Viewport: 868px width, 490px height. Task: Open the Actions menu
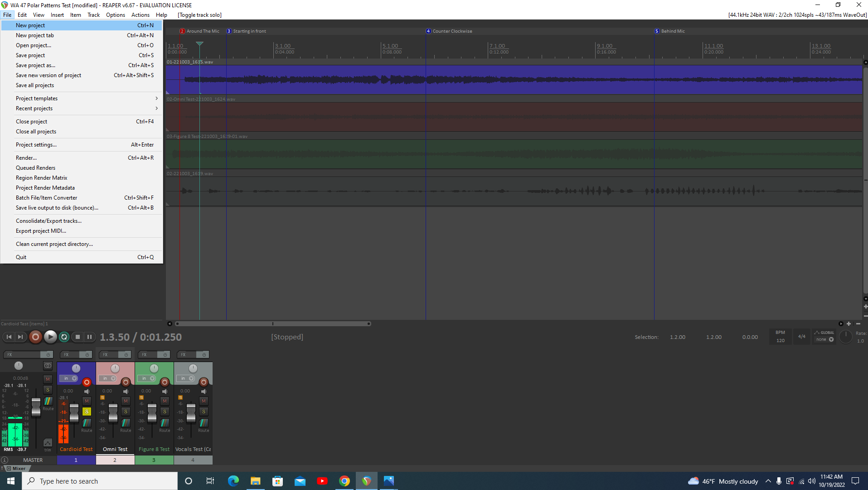pyautogui.click(x=141, y=15)
